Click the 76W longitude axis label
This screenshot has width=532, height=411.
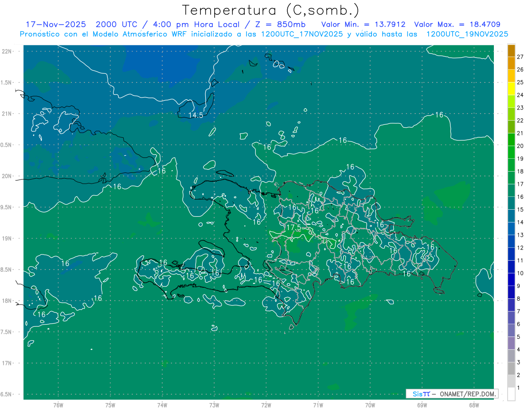(x=58, y=405)
